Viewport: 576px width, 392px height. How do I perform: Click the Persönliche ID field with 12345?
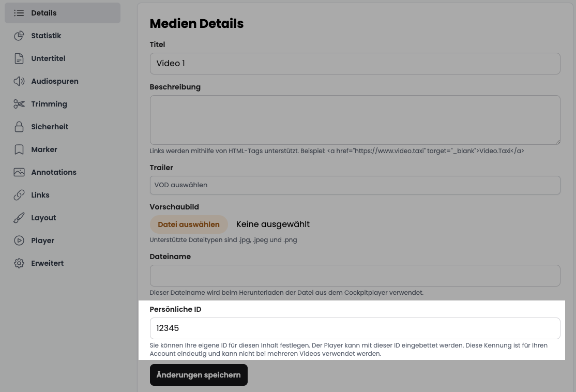(355, 328)
